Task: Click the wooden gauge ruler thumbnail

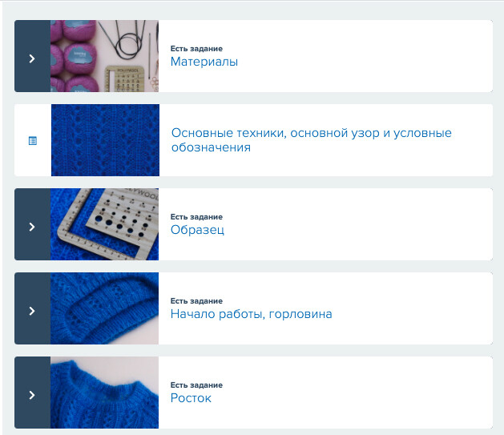Action: coord(104,224)
